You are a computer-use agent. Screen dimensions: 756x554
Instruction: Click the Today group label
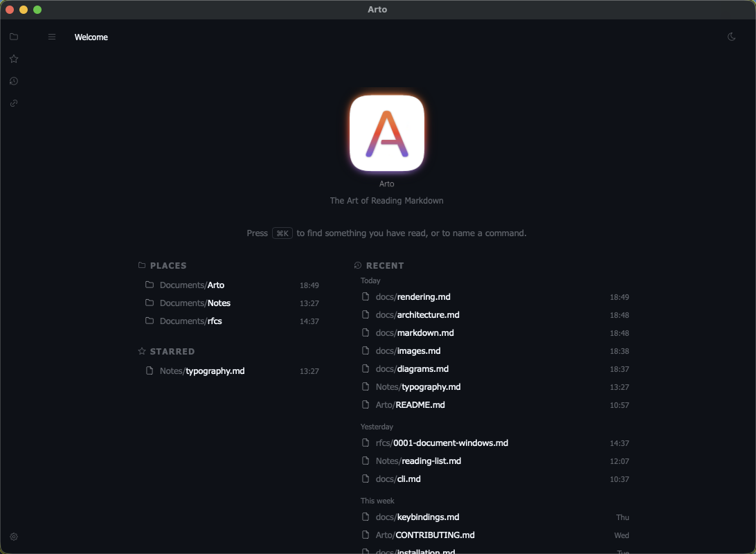[370, 280]
